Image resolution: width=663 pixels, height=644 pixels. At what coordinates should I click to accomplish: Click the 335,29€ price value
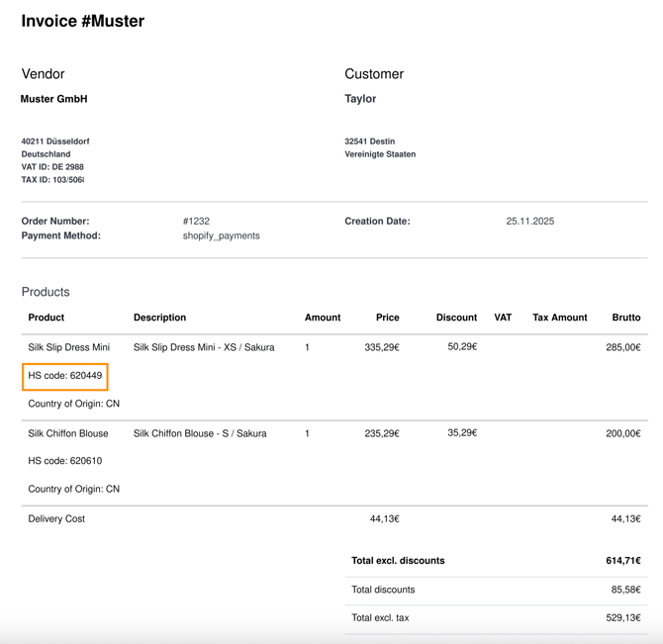[382, 348]
